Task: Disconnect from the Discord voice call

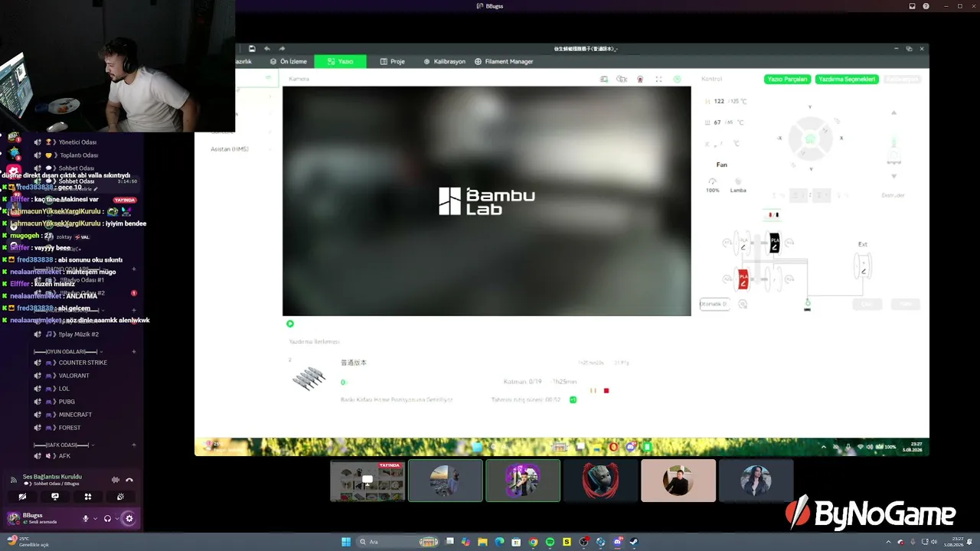Action: [129, 480]
